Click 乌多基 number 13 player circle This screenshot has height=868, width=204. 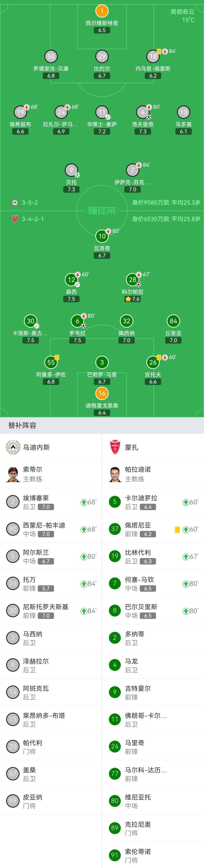[x=183, y=112]
